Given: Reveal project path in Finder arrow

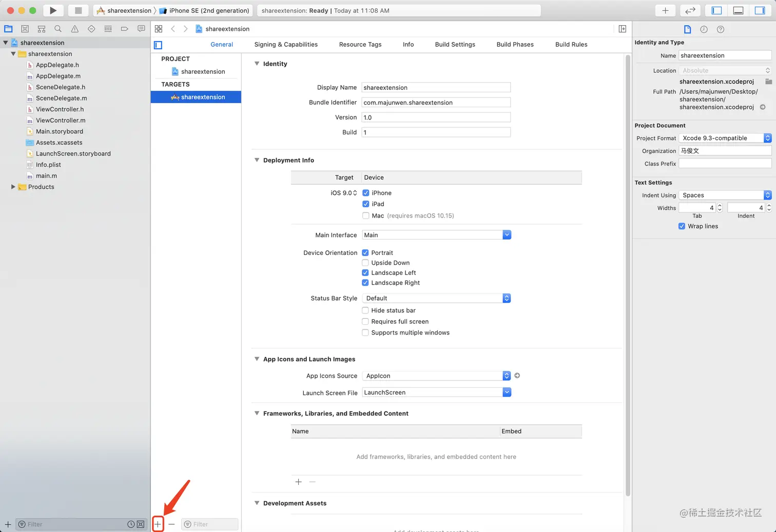Looking at the screenshot, I should 763,107.
